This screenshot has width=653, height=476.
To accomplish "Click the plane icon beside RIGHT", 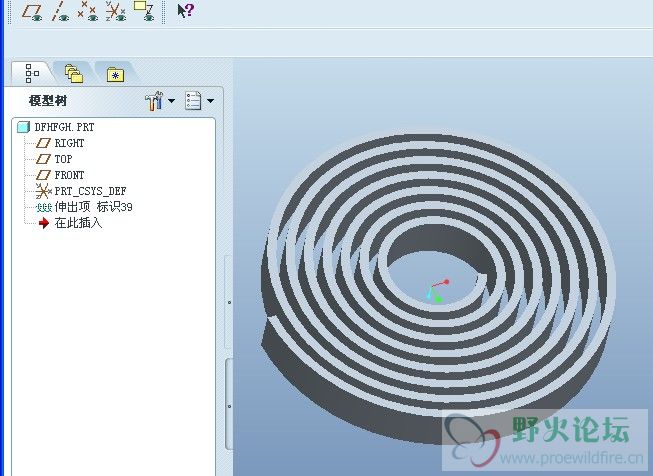I will (x=43, y=143).
